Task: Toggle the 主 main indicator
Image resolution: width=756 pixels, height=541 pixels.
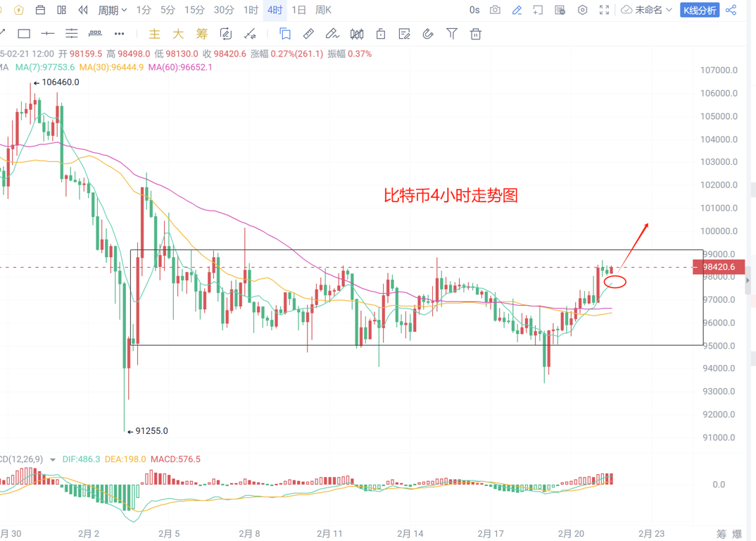Action: (x=154, y=34)
